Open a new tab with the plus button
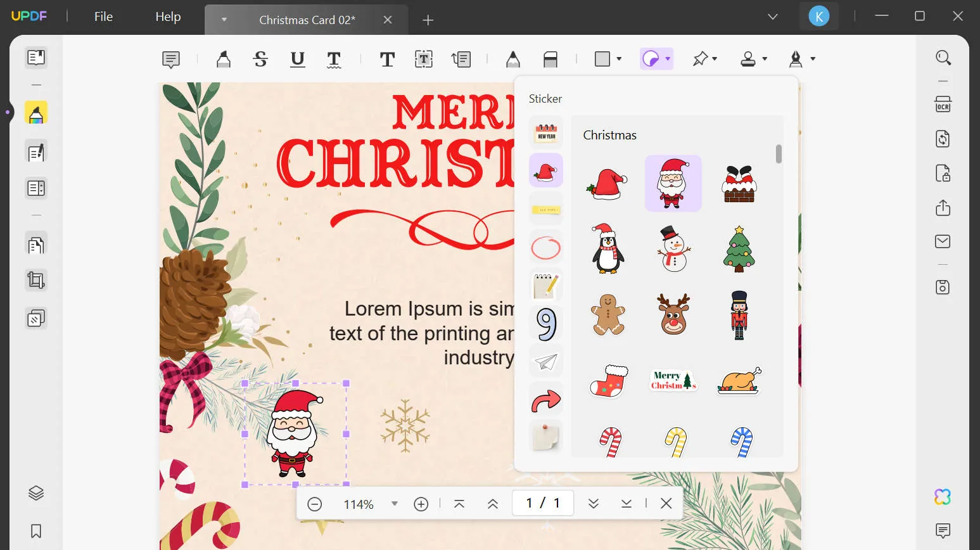 point(428,20)
